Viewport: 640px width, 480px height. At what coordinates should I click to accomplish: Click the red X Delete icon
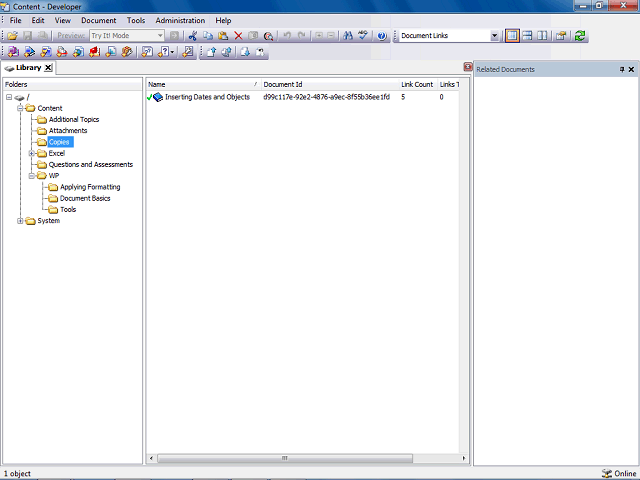point(238,36)
